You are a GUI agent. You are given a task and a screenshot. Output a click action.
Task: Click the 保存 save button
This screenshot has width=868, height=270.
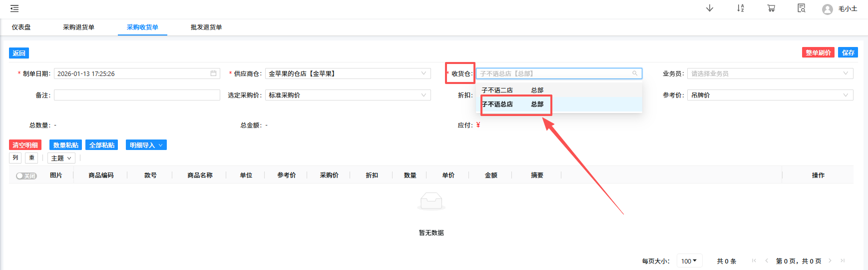[x=848, y=52]
